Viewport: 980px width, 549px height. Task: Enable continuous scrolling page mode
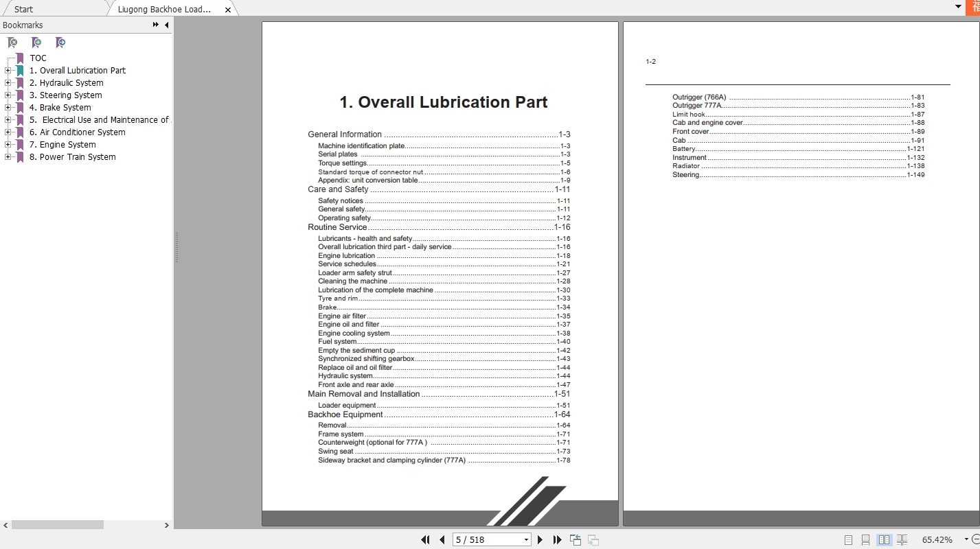866,540
